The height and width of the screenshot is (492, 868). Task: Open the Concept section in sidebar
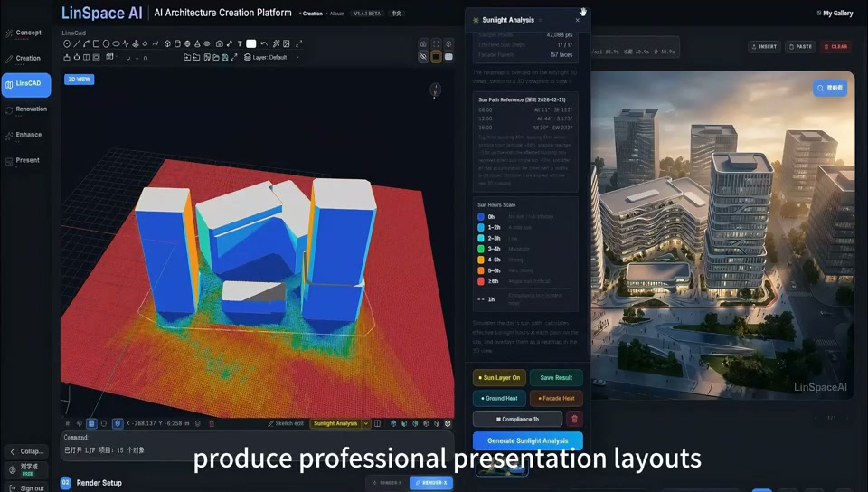(x=26, y=34)
